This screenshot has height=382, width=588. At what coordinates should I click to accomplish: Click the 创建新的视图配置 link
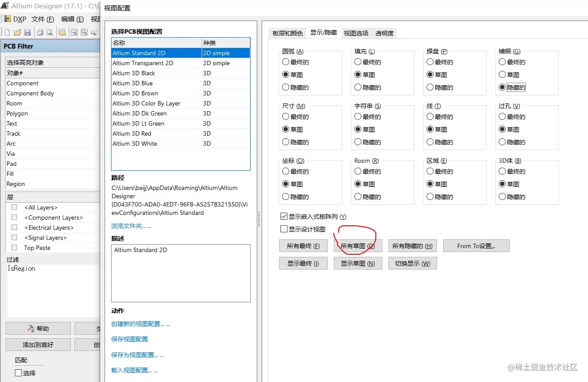click(x=140, y=324)
